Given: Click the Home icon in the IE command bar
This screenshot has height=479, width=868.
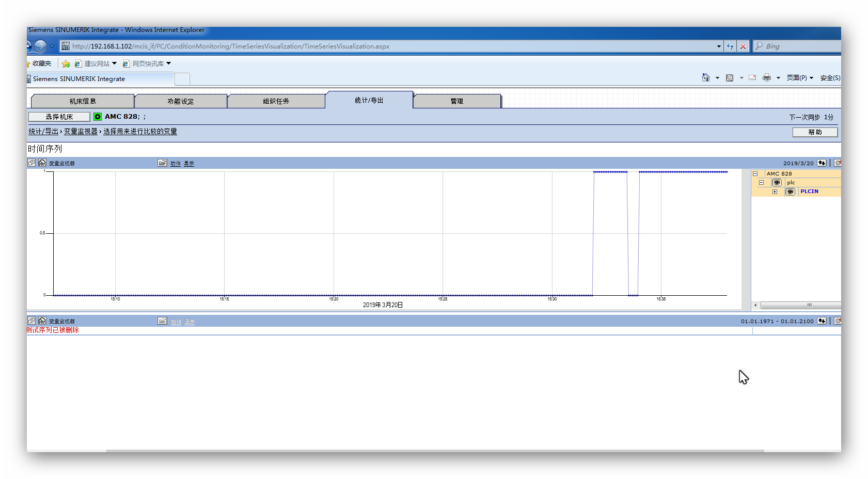Looking at the screenshot, I should 706,77.
